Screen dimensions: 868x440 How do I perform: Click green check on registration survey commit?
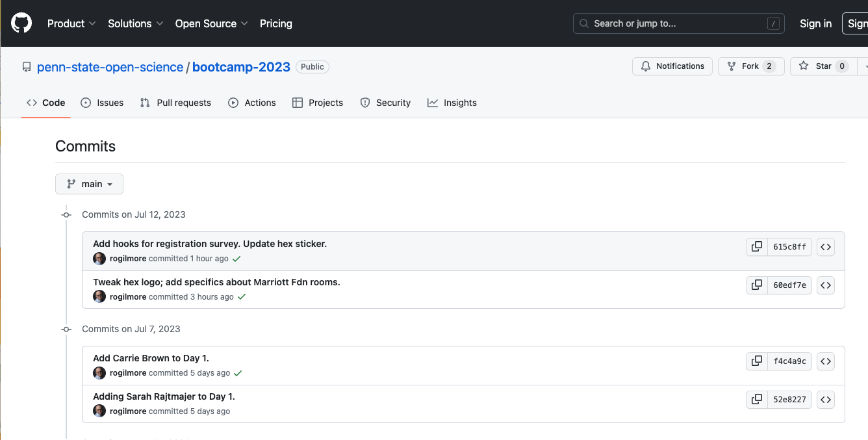coord(236,259)
